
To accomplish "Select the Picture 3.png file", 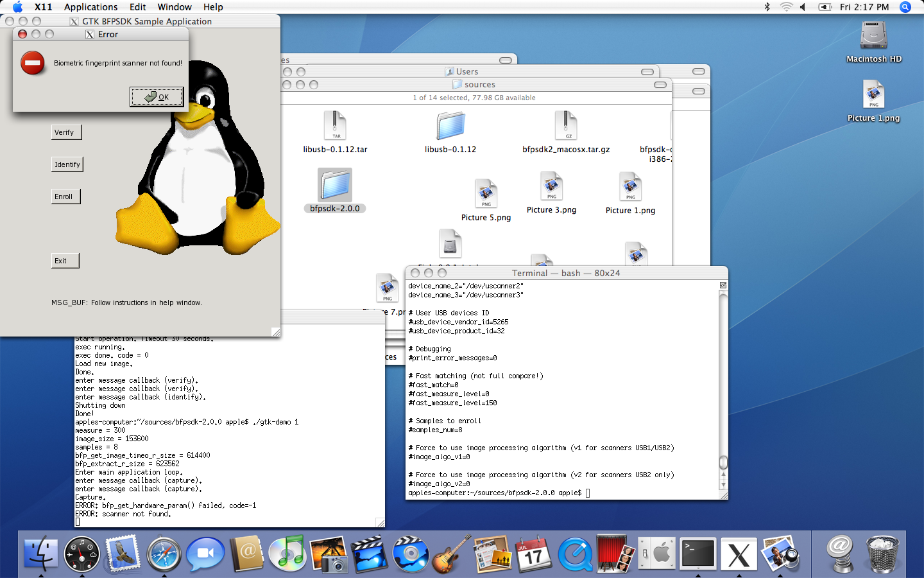I will pos(551,187).
